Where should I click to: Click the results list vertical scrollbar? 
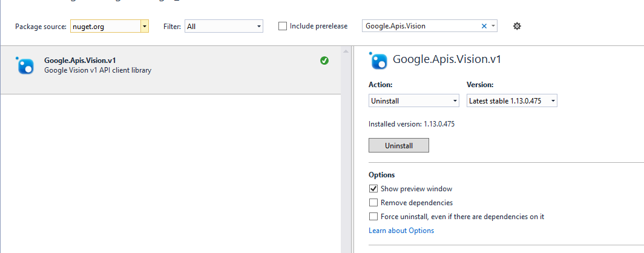point(347,151)
